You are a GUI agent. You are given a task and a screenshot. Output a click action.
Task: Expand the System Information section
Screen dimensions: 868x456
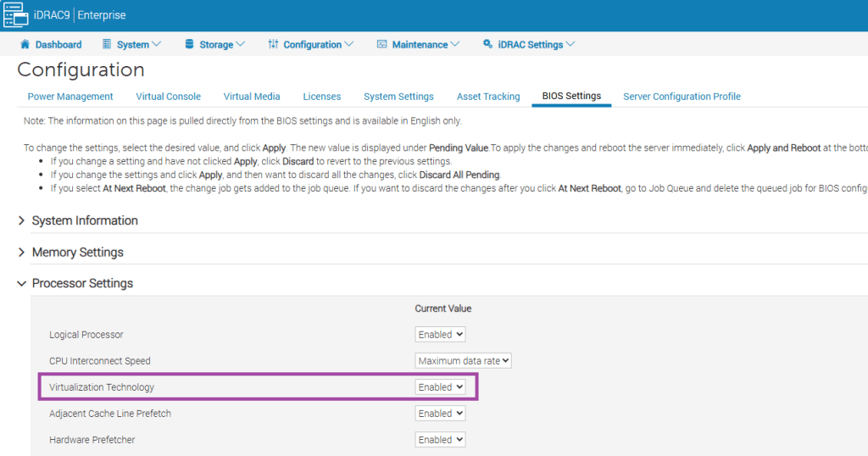click(21, 220)
